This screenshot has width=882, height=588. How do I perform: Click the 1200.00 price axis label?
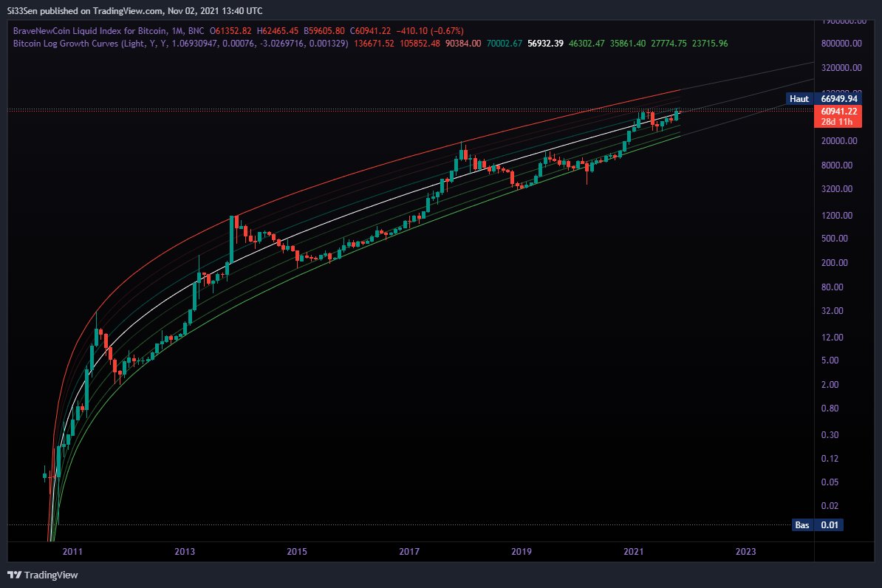click(837, 216)
